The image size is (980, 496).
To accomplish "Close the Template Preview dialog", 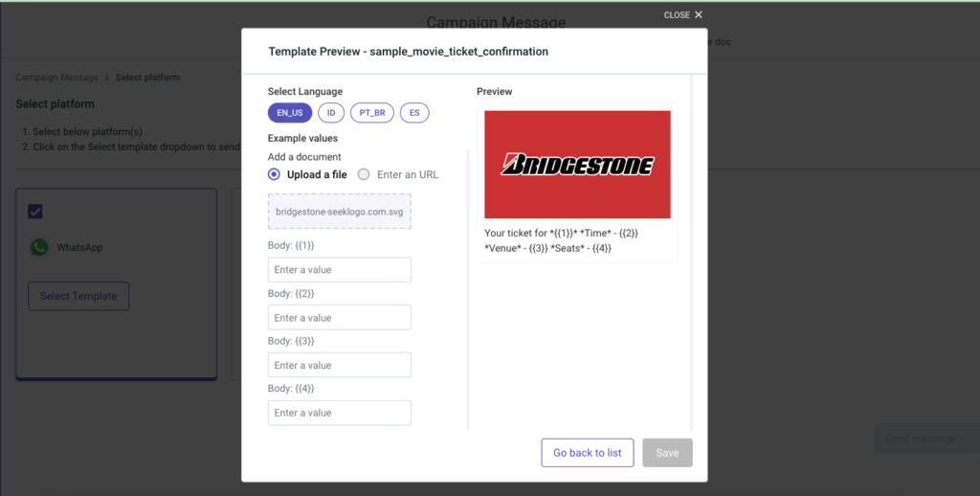I will click(x=683, y=15).
